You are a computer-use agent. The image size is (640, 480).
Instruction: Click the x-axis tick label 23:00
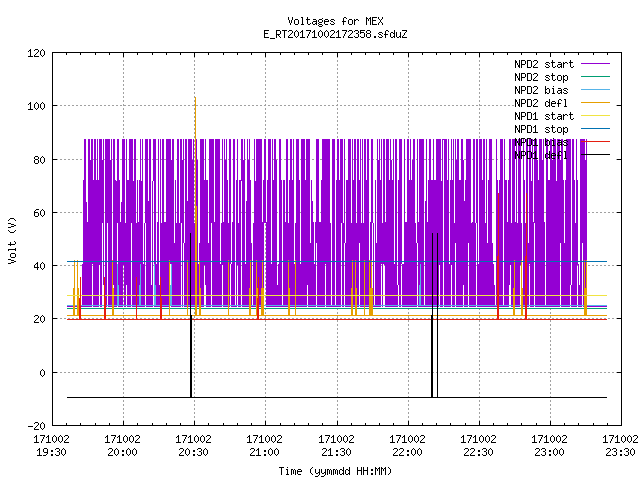[x=549, y=452]
